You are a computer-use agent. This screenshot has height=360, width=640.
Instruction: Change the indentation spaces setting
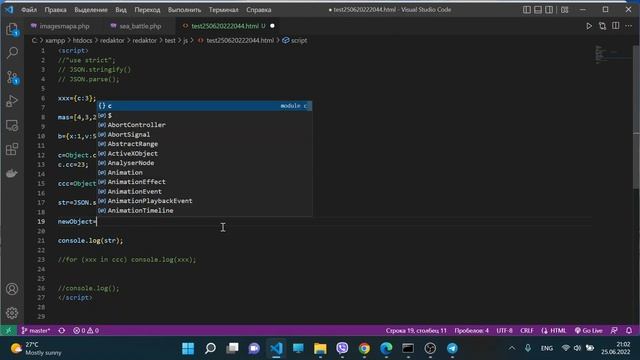pyautogui.click(x=471, y=330)
